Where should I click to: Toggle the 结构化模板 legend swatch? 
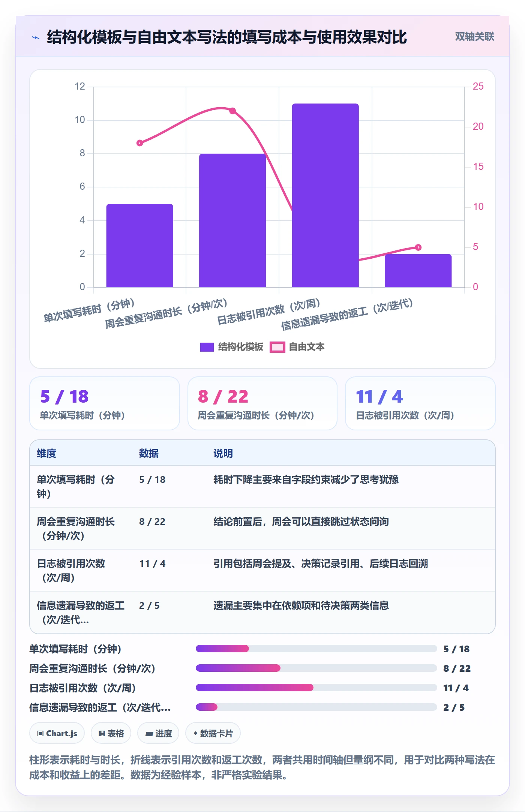point(207,347)
